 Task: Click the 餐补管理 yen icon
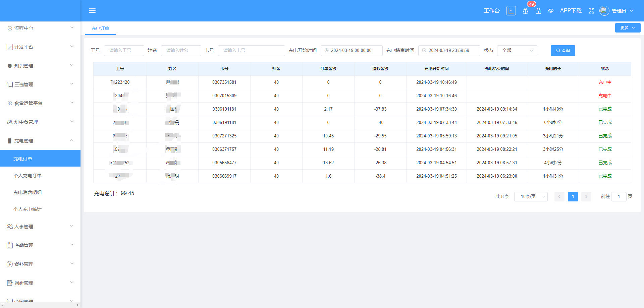10,264
